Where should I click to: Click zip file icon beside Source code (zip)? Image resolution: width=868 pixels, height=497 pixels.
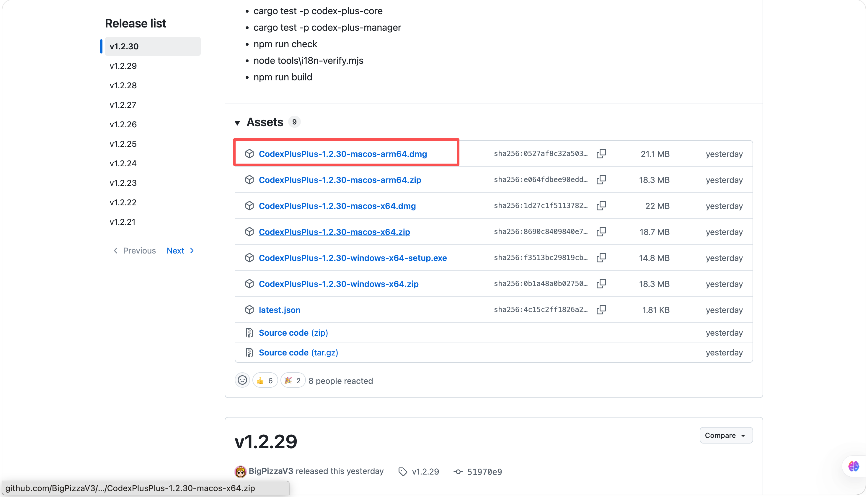[x=249, y=332]
